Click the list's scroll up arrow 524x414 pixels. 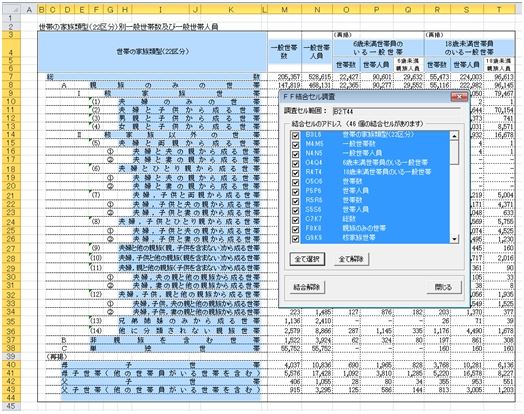454,136
